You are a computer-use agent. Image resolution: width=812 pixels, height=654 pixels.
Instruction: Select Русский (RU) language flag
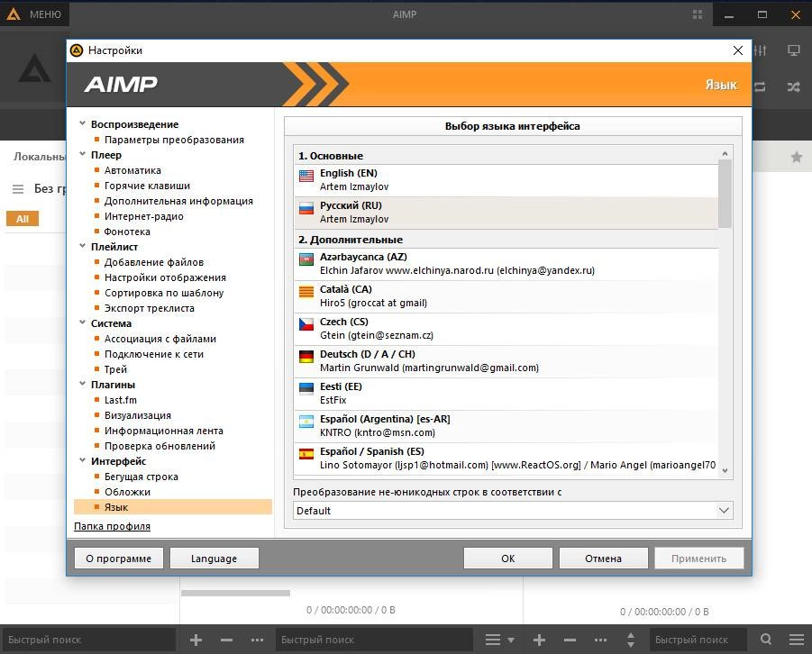pos(306,208)
